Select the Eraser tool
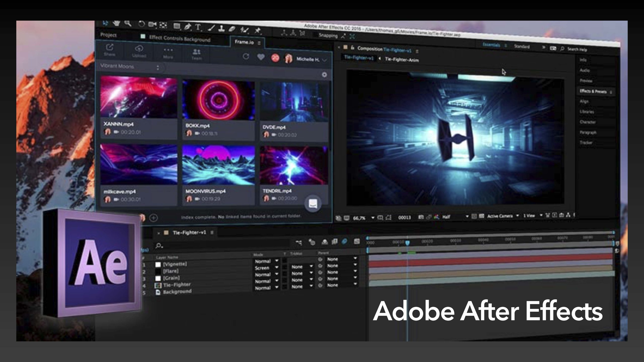644x362 pixels. 232,29
